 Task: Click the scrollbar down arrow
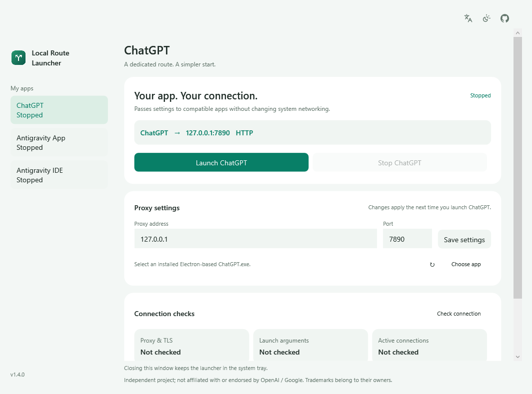(x=517, y=357)
